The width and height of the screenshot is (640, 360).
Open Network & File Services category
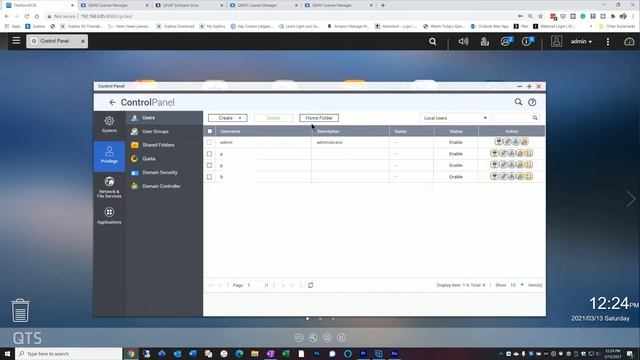109,187
